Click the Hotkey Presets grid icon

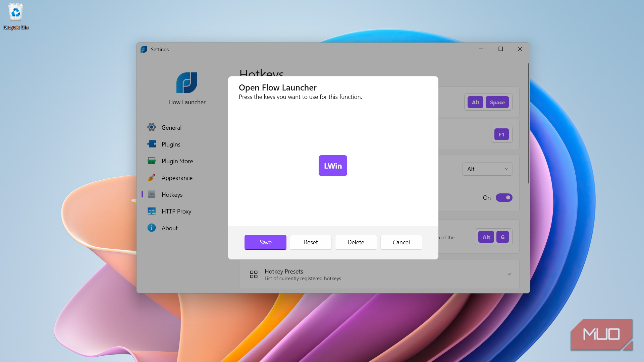254,275
